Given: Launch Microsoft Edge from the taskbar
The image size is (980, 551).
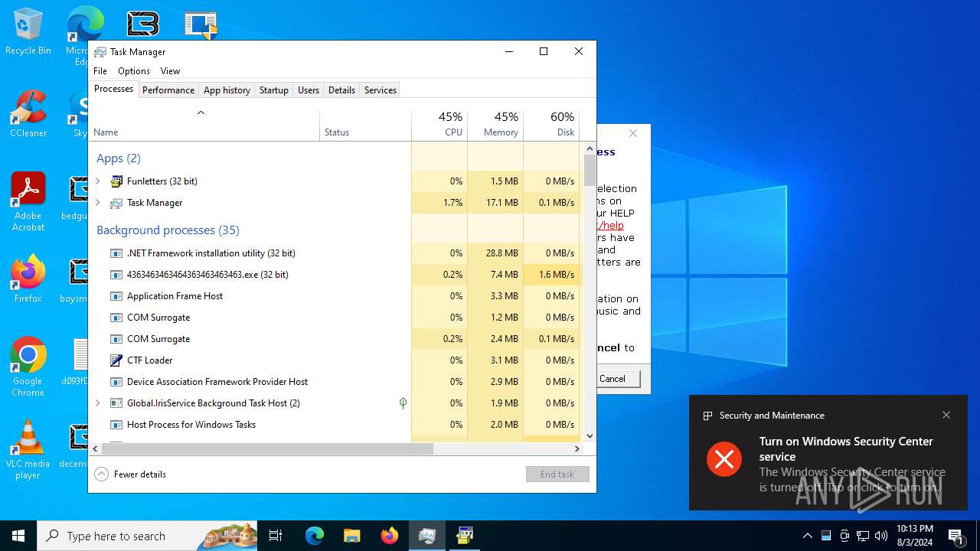Looking at the screenshot, I should pyautogui.click(x=315, y=536).
